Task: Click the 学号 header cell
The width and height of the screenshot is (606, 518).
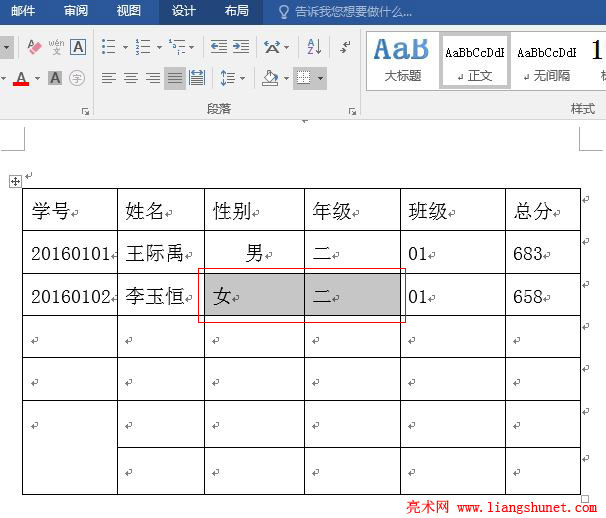Action: [x=70, y=210]
